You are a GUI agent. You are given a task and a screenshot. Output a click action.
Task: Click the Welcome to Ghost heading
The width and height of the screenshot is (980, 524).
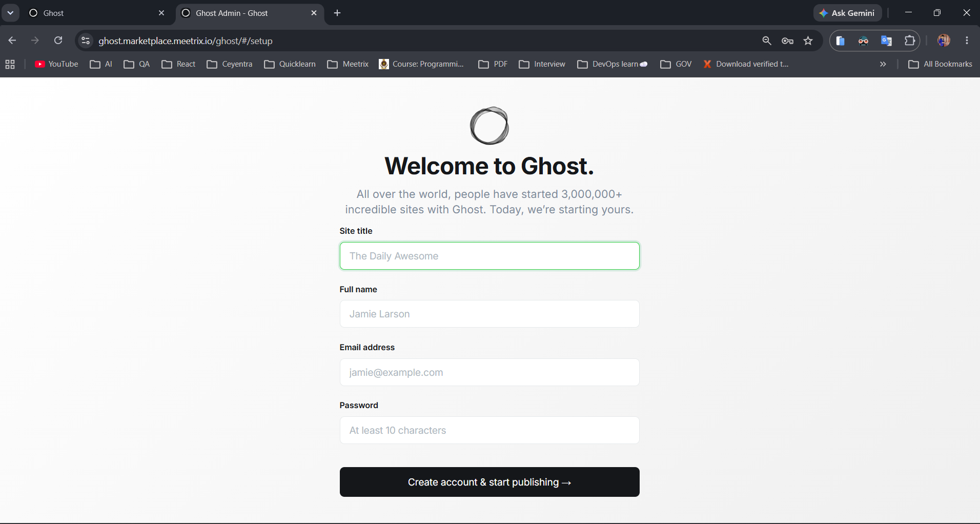tap(489, 166)
